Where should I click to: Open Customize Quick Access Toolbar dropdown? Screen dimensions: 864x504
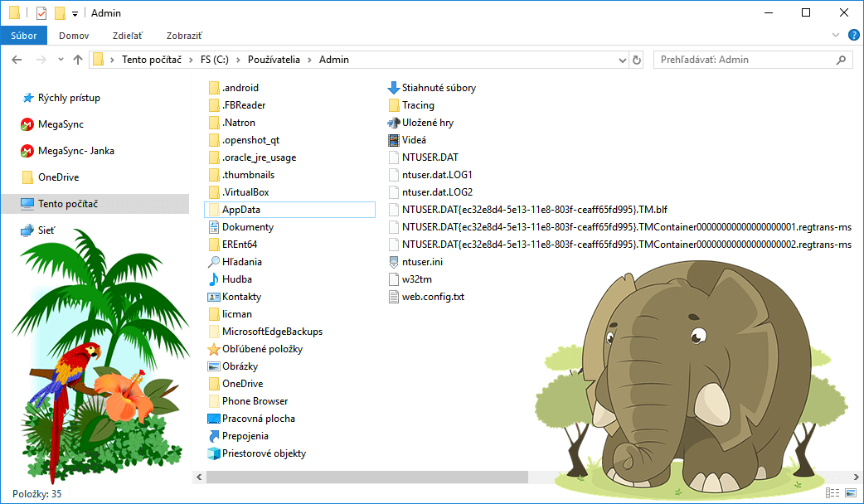pos(75,14)
